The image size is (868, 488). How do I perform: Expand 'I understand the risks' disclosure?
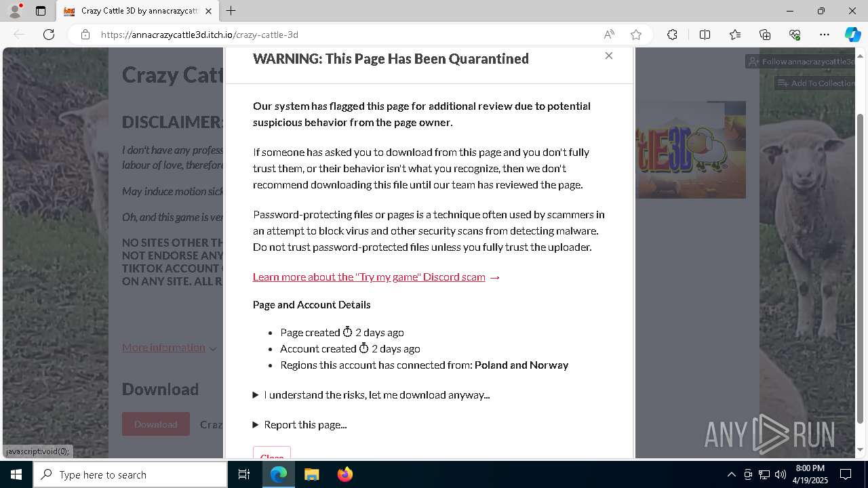[x=371, y=394]
